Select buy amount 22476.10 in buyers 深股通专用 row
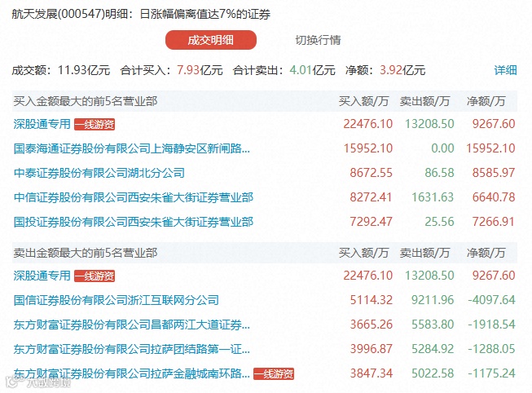Viewport: 532px width, 393px height. coord(368,124)
